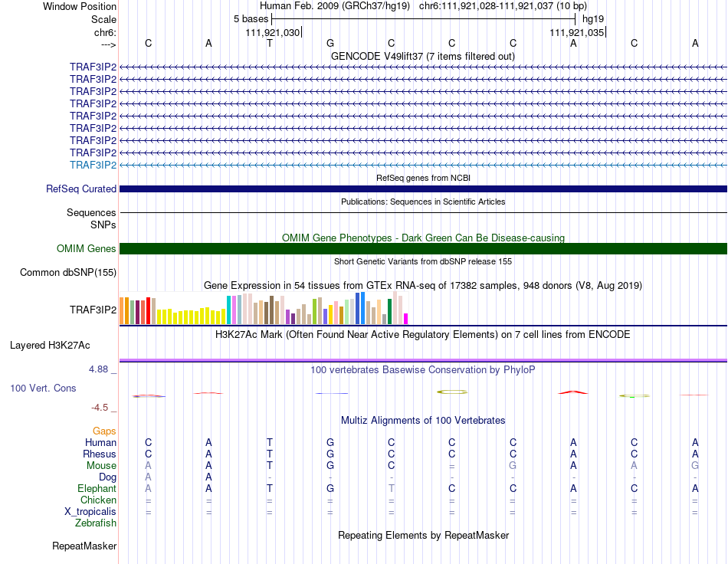Screen dimensions: 728x564
Task: Open the Repeating Elements by RepeatMasker title
Action: click(x=423, y=535)
